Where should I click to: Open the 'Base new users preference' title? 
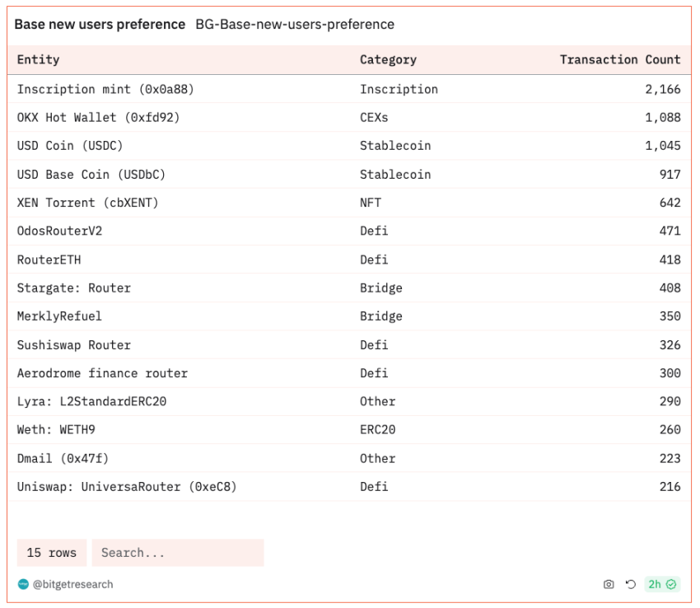click(x=100, y=25)
